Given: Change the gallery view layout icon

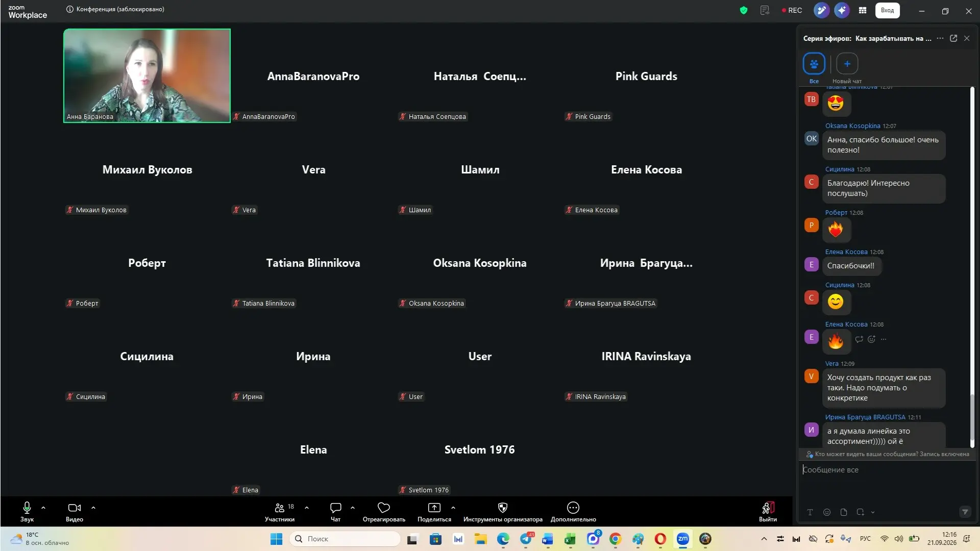Looking at the screenshot, I should [x=863, y=10].
